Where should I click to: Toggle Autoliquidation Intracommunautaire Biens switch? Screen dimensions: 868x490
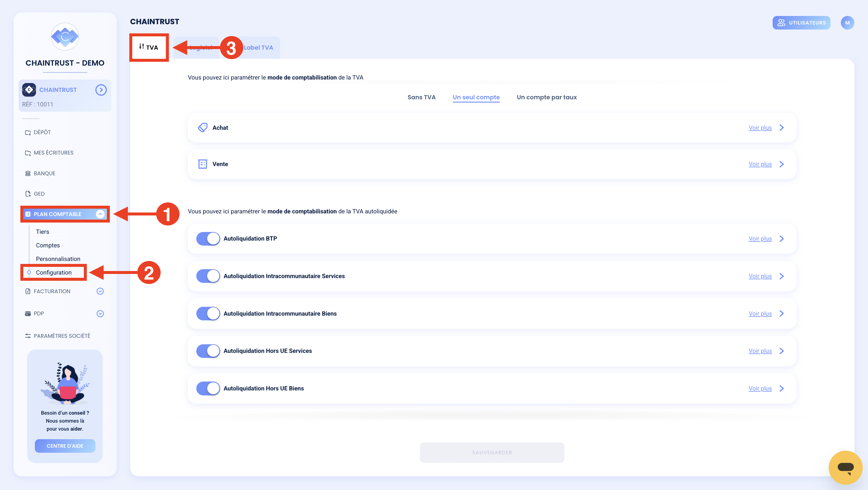(208, 313)
